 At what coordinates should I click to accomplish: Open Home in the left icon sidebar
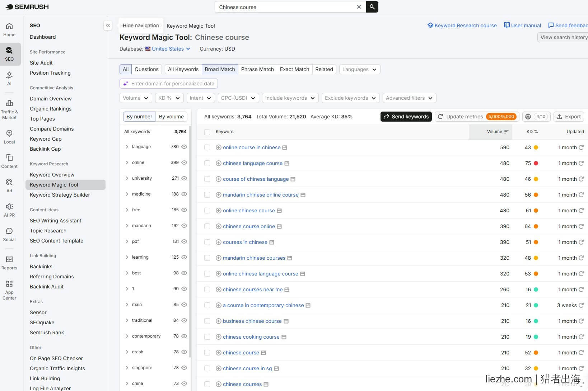[9, 30]
